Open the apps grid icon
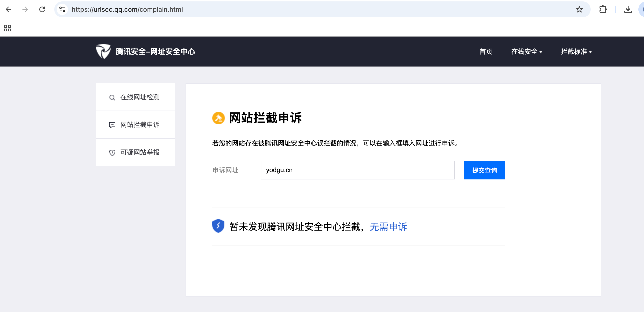This screenshot has height=312, width=644. [7, 28]
